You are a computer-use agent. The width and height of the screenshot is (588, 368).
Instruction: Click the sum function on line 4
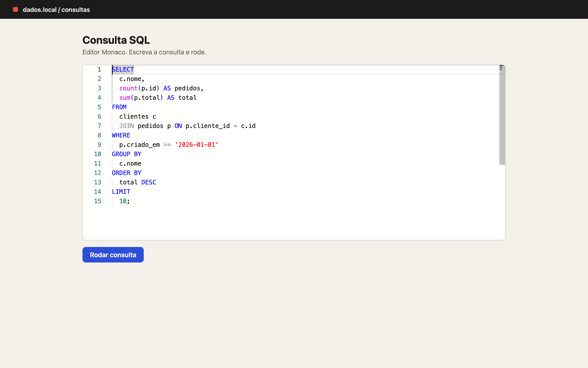pos(125,98)
